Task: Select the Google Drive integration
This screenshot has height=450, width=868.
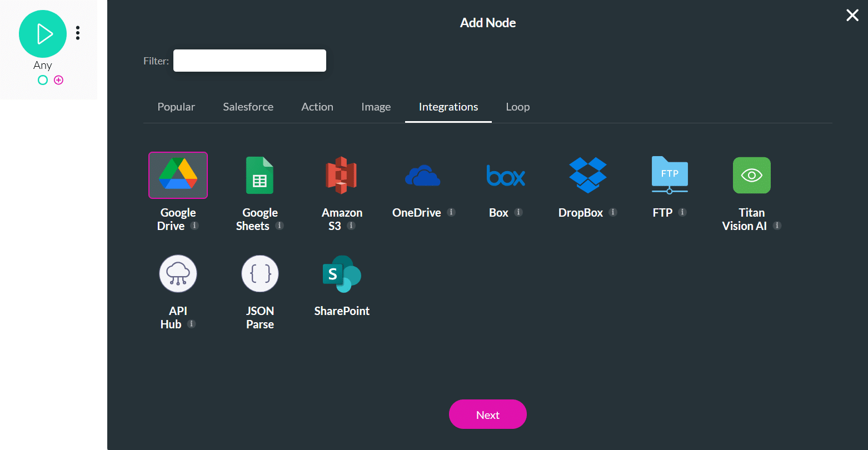Action: [178, 175]
